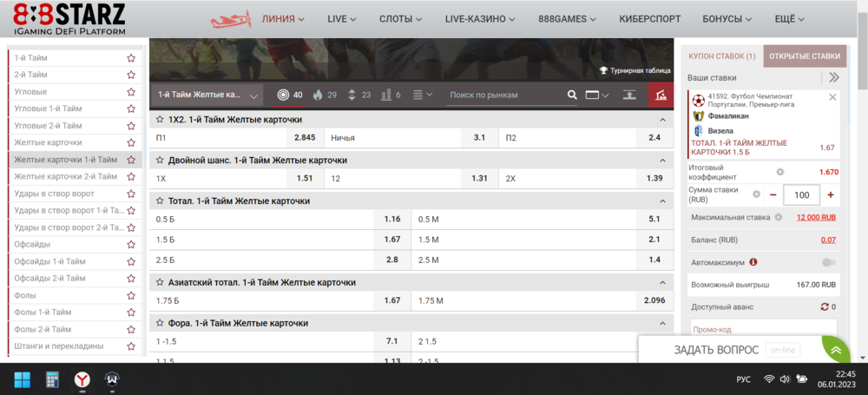Collapse the Тотал market section

(662, 201)
